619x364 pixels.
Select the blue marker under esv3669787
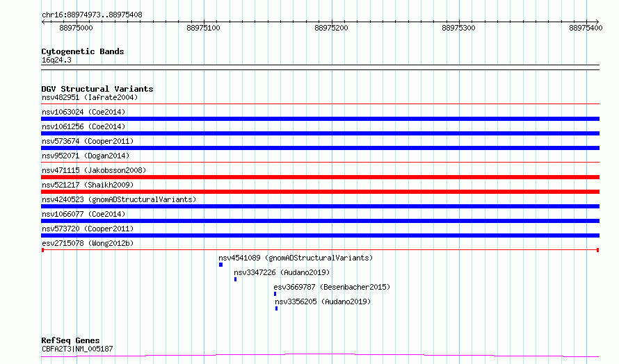click(x=275, y=294)
